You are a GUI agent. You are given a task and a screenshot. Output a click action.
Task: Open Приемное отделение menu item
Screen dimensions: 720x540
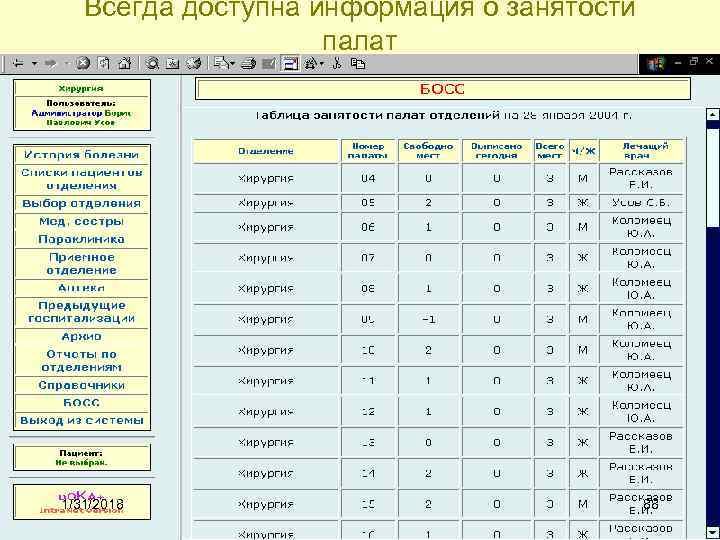pos(81,264)
